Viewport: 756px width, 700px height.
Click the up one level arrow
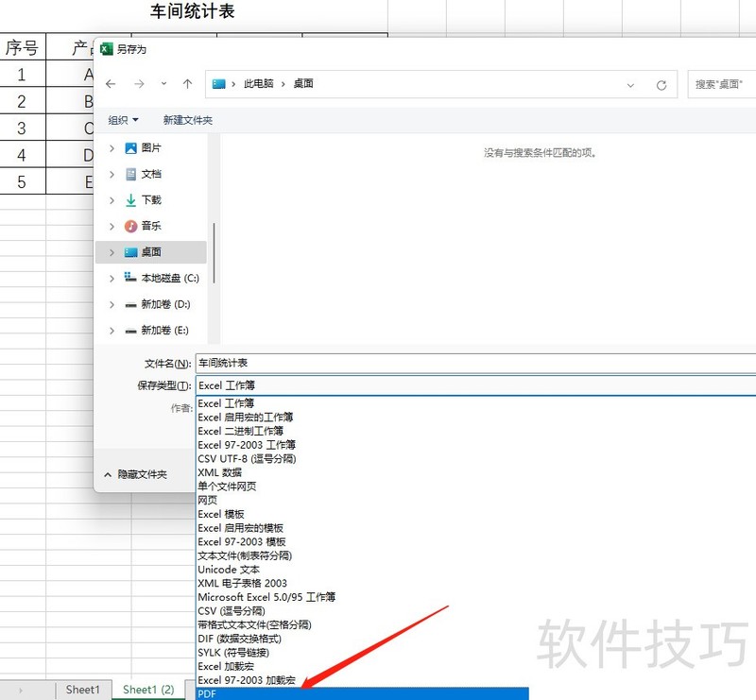pyautogui.click(x=187, y=83)
